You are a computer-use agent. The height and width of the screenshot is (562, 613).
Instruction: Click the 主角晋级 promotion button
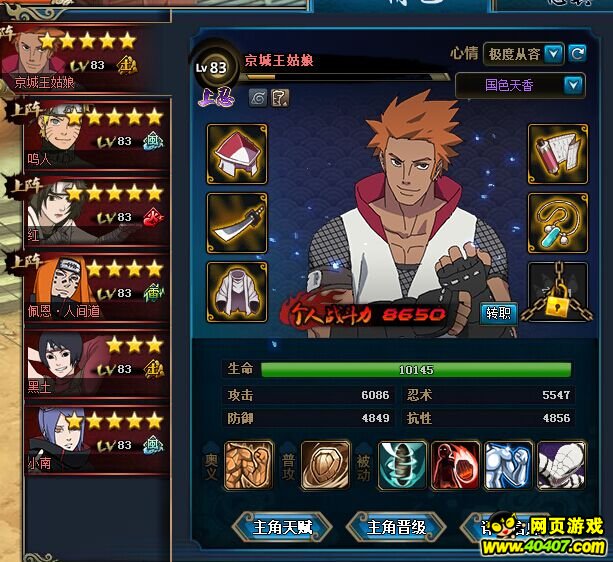(x=396, y=527)
